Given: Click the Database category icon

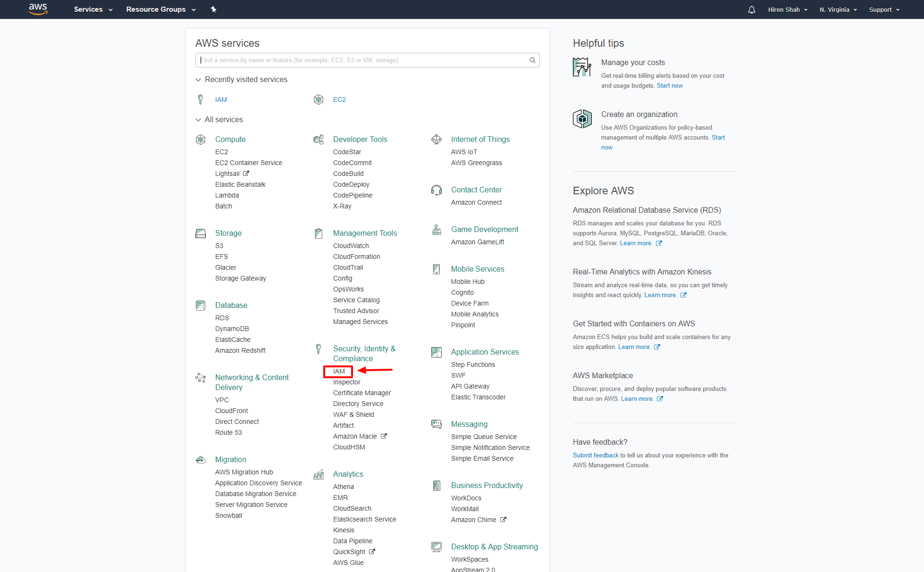Looking at the screenshot, I should (x=201, y=305).
